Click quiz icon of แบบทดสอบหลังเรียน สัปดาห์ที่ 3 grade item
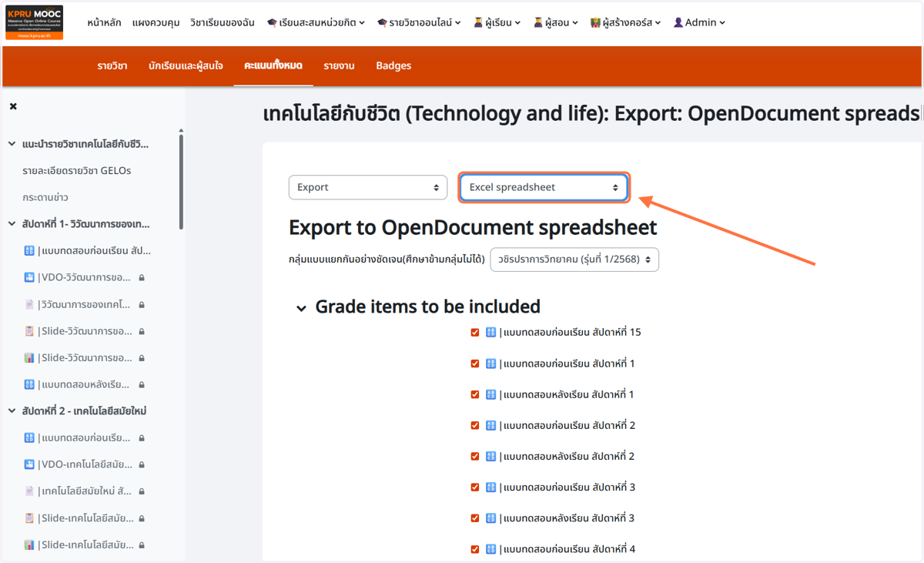 (x=490, y=518)
